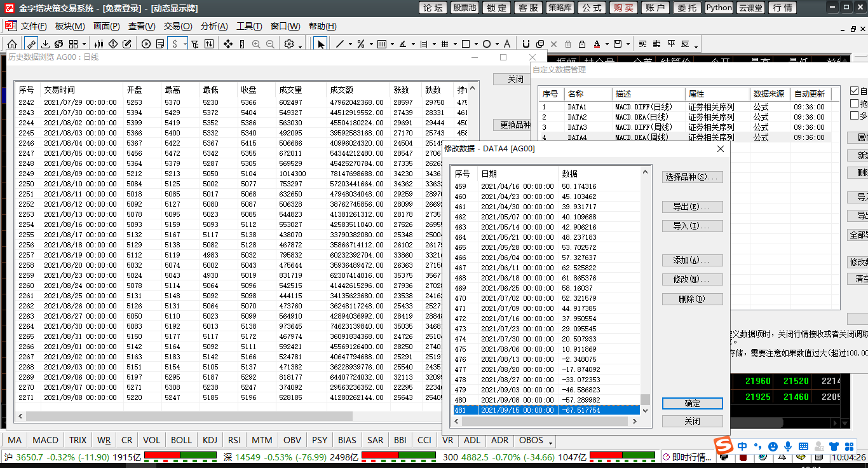Toggle the checked 自 checkbox at right edge
Viewport: 868px width, 468px height.
click(855, 91)
